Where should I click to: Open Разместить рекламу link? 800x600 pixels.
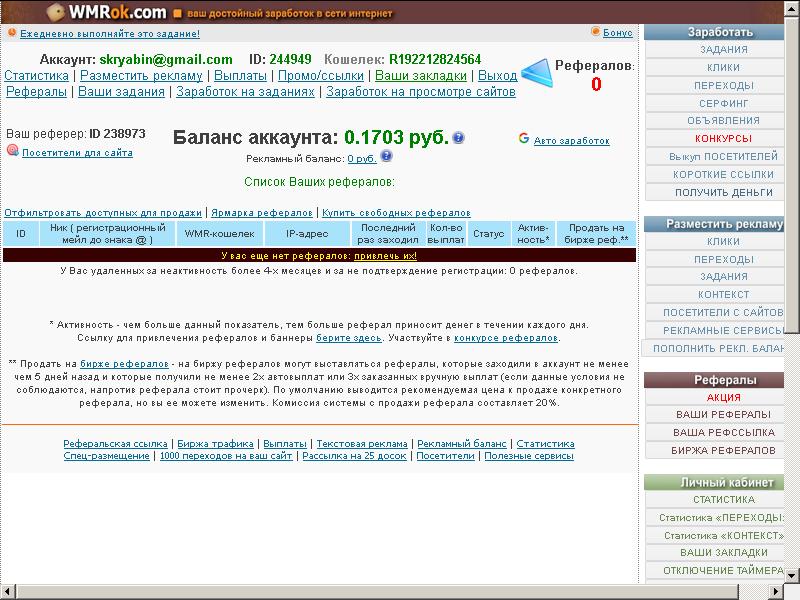(141, 76)
